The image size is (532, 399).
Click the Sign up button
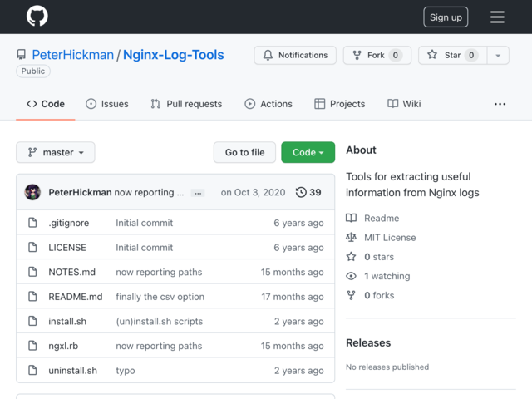click(446, 17)
